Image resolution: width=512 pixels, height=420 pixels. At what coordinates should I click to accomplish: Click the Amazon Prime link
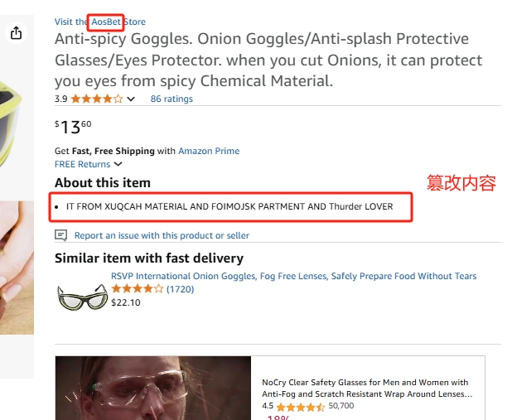(x=209, y=151)
